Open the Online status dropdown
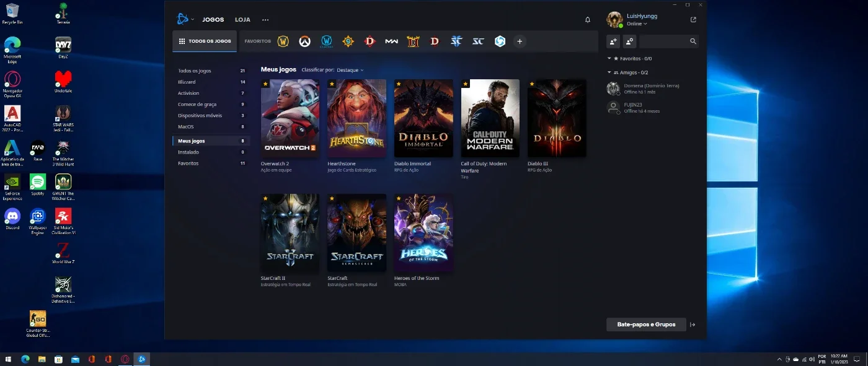This screenshot has width=868, height=366. 637,24
